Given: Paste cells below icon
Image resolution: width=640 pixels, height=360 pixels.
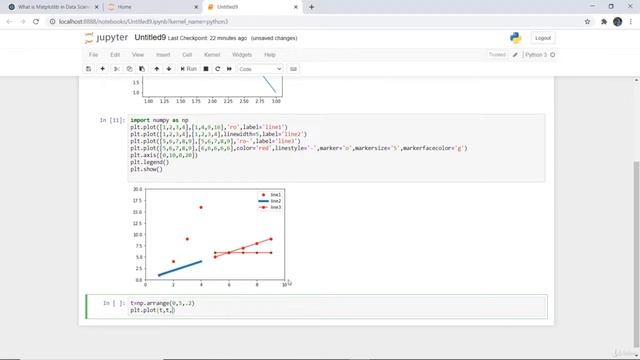Looking at the screenshot, I should [142, 69].
